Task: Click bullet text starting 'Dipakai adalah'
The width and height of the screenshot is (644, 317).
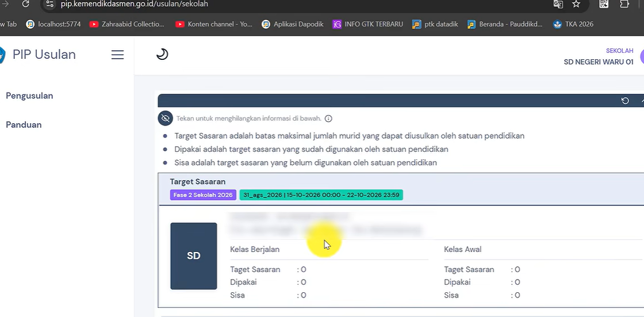Action: click(311, 149)
